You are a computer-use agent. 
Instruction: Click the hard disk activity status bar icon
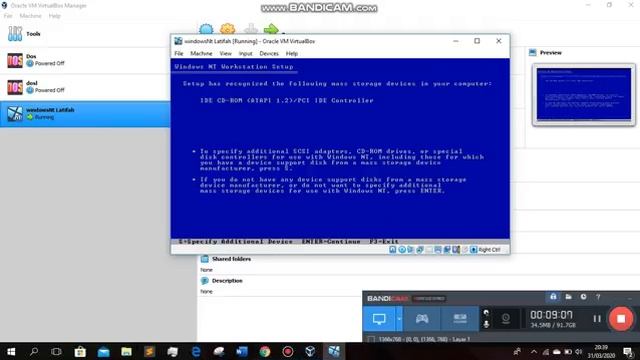tap(393, 249)
